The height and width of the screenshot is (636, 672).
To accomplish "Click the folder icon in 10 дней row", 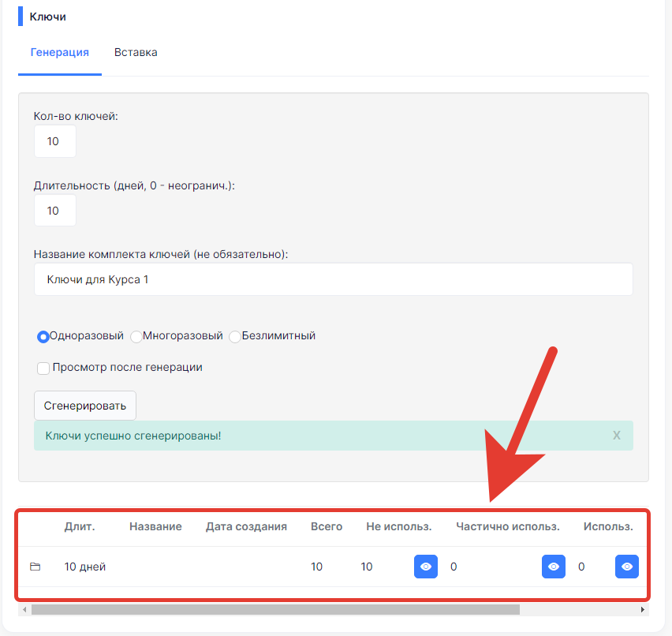I will click(35, 567).
